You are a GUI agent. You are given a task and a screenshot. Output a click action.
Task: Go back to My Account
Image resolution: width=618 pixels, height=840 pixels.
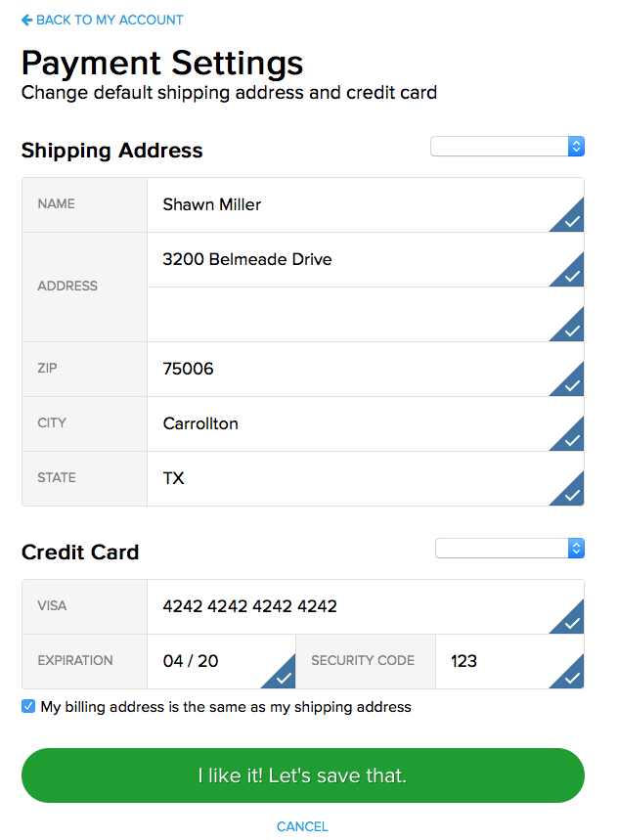(109, 20)
